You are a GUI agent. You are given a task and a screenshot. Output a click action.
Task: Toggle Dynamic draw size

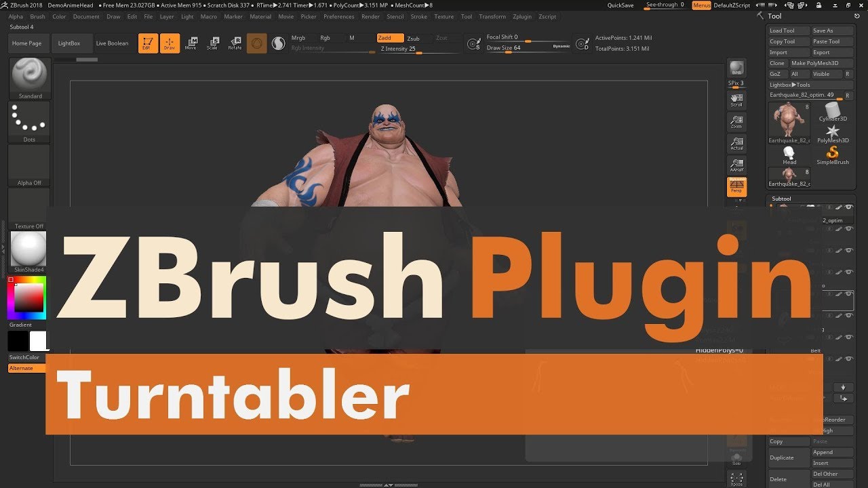point(561,46)
